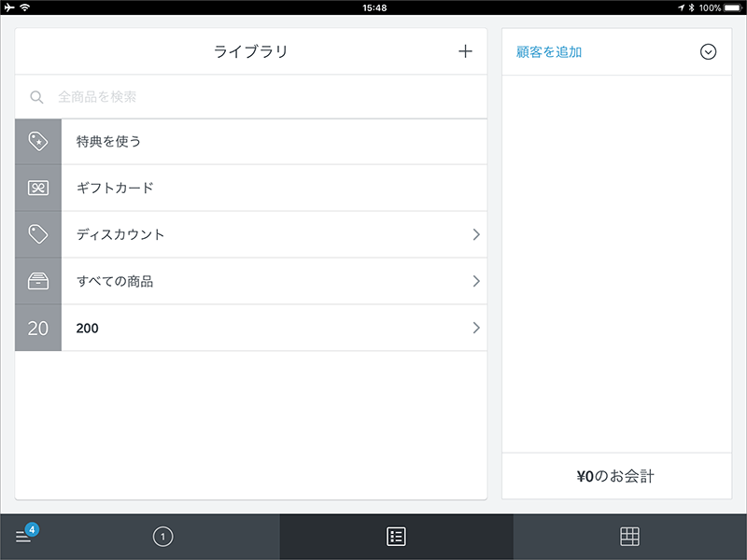Open the hamburger menu with badge 4
This screenshot has width=747, height=560.
tap(24, 537)
